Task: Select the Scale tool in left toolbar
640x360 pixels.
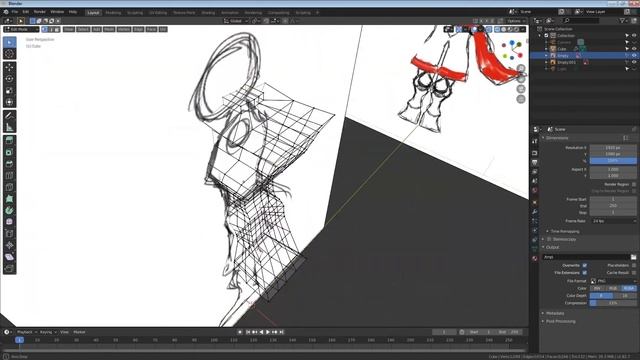Action: click(9, 91)
